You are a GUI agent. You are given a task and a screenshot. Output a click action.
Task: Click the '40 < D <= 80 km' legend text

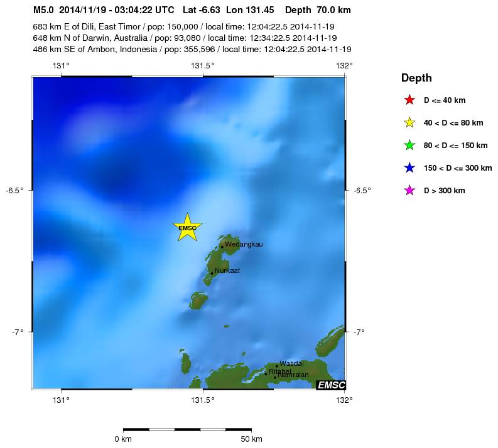(453, 123)
